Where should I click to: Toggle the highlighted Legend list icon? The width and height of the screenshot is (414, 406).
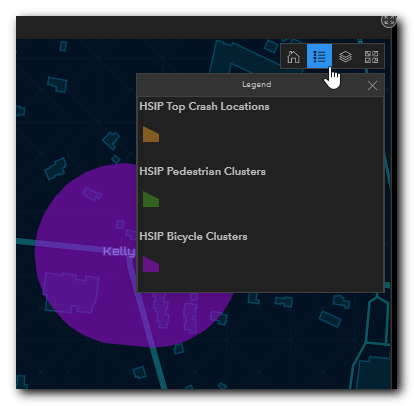(319, 56)
